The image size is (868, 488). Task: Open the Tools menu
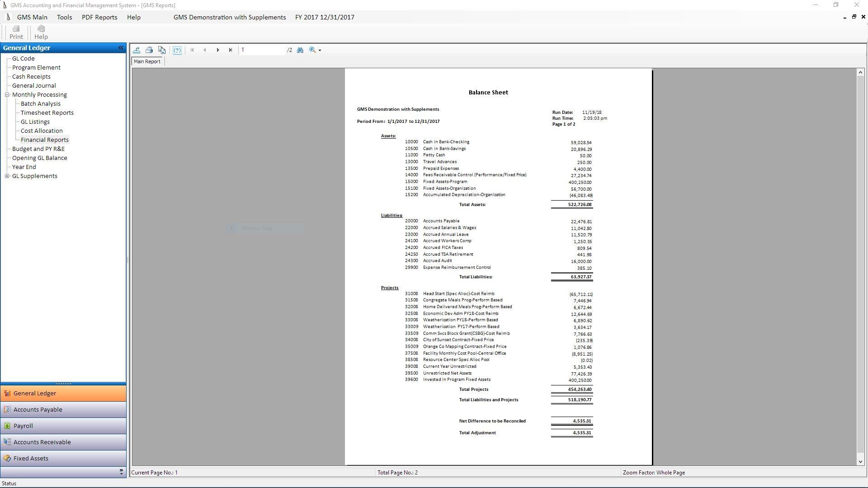point(64,17)
